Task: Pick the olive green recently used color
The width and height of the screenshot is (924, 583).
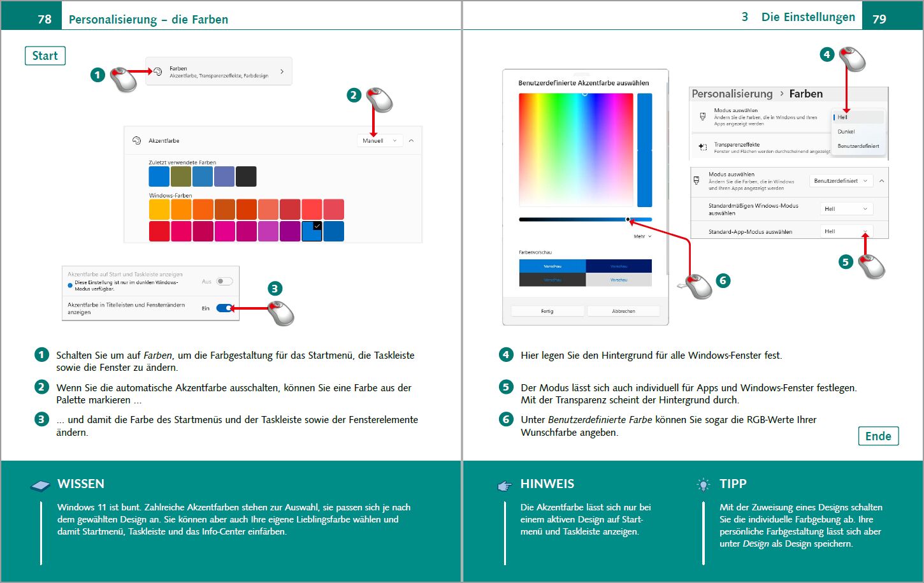Action: pos(181,176)
